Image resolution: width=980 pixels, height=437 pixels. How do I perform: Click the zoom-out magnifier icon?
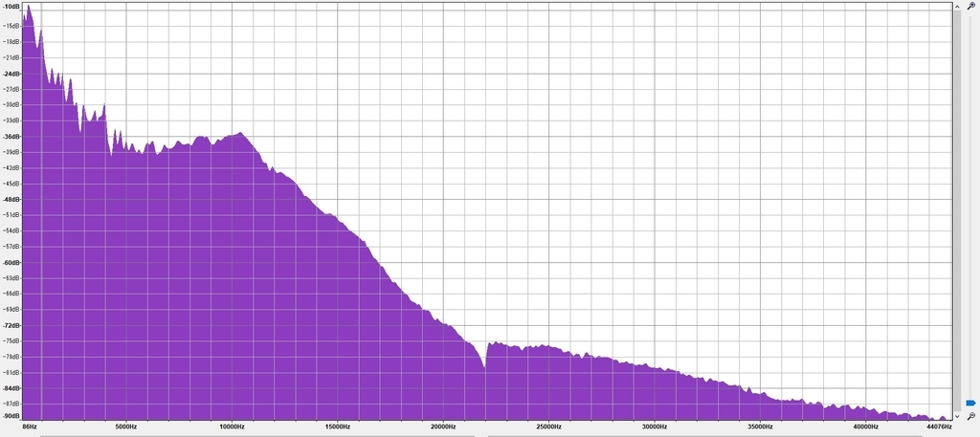point(970,416)
